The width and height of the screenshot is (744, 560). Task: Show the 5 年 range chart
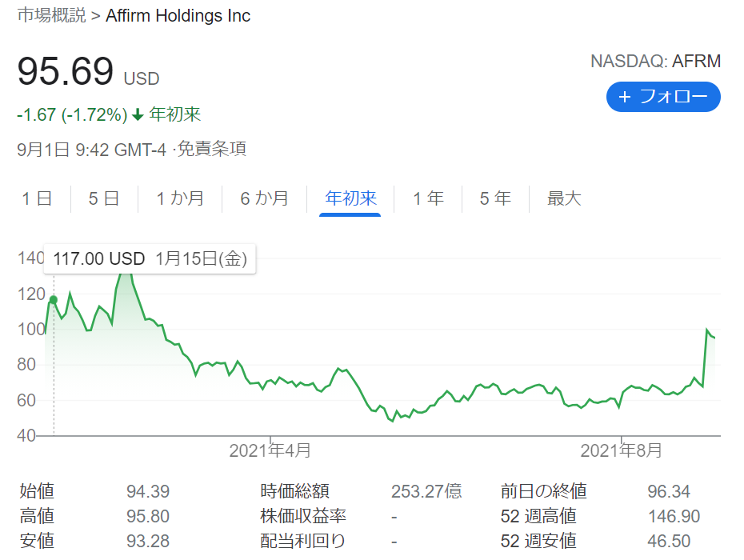pos(495,198)
